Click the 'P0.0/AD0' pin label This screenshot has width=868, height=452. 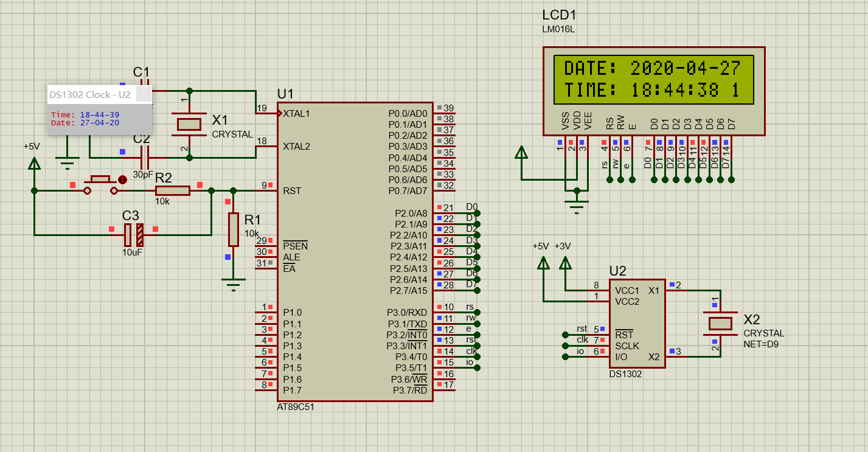point(408,114)
